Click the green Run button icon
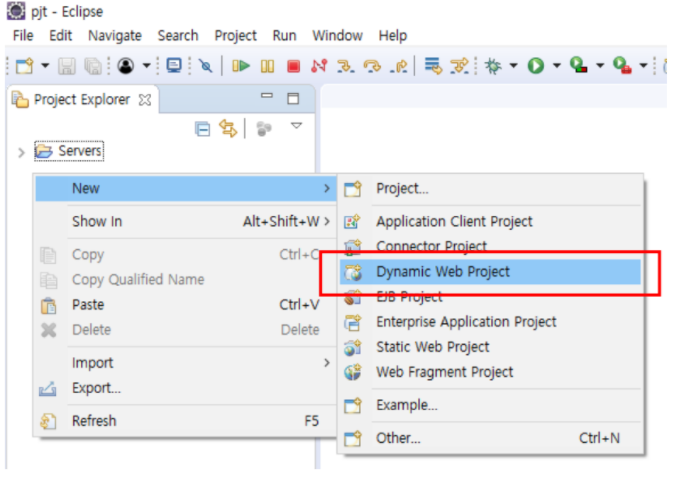The image size is (685, 477). tap(536, 66)
